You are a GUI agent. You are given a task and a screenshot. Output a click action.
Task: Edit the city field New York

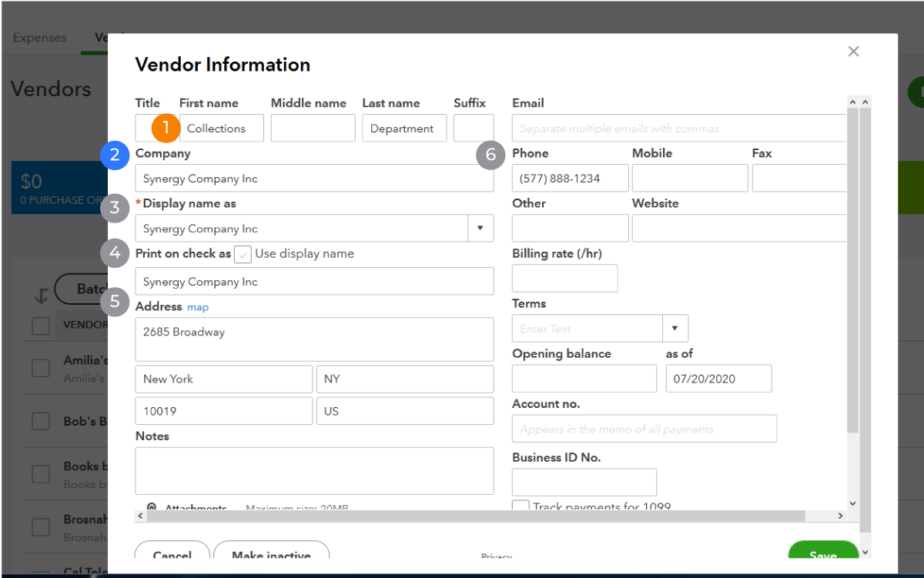point(223,379)
